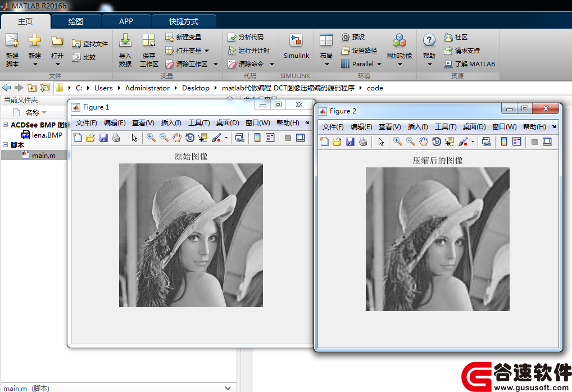The width and height of the screenshot is (572, 392).
Task: Click Print Figure icon in Figure 1
Action: pos(116,138)
